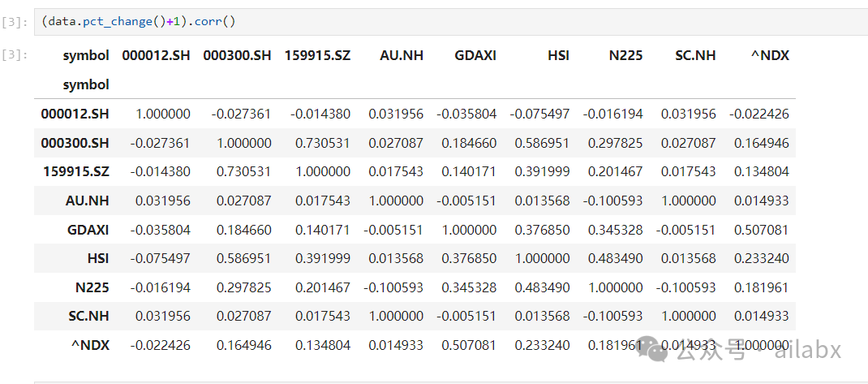Image resolution: width=868 pixels, height=384 pixels.
Task: Click the output prompt [3] beside the table
Action: 15,55
